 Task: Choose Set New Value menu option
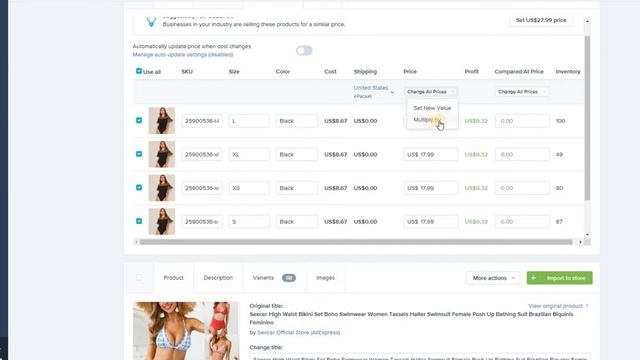tap(432, 108)
